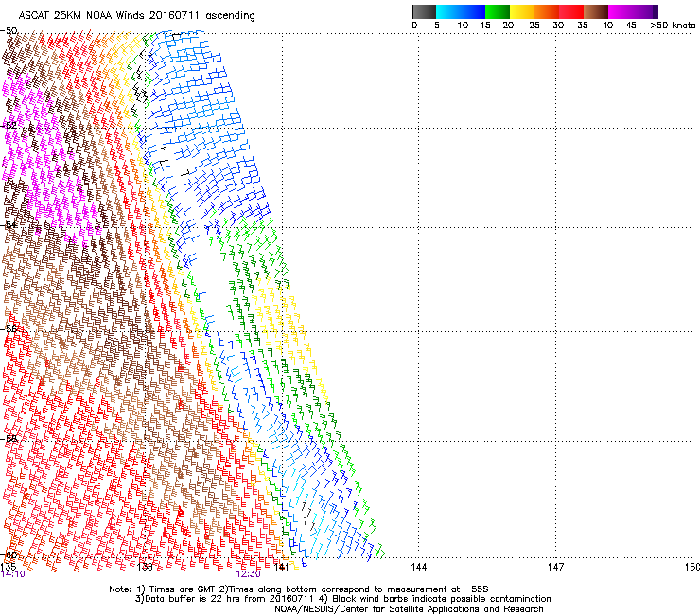Click the longitude label '141'

(x=282, y=567)
